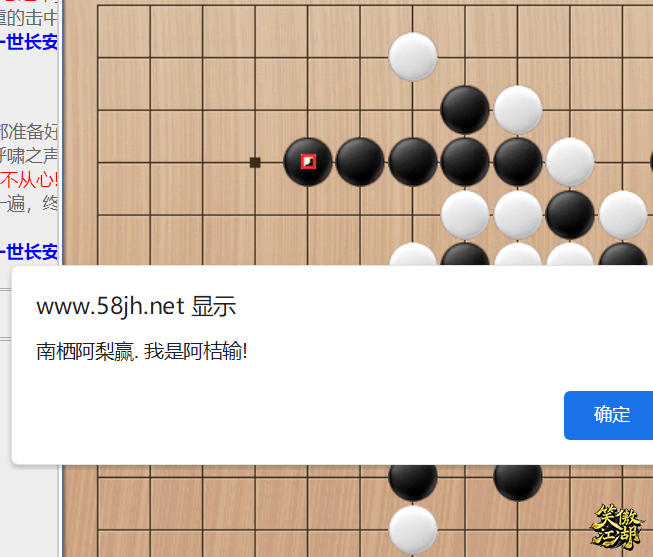Open the lower 世长安 blue player link

pyautogui.click(x=29, y=252)
